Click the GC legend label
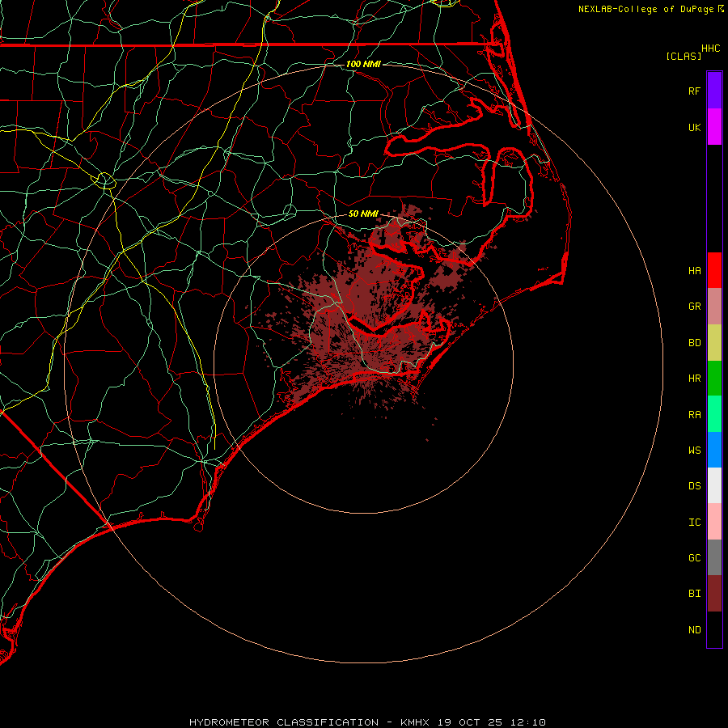 point(694,558)
